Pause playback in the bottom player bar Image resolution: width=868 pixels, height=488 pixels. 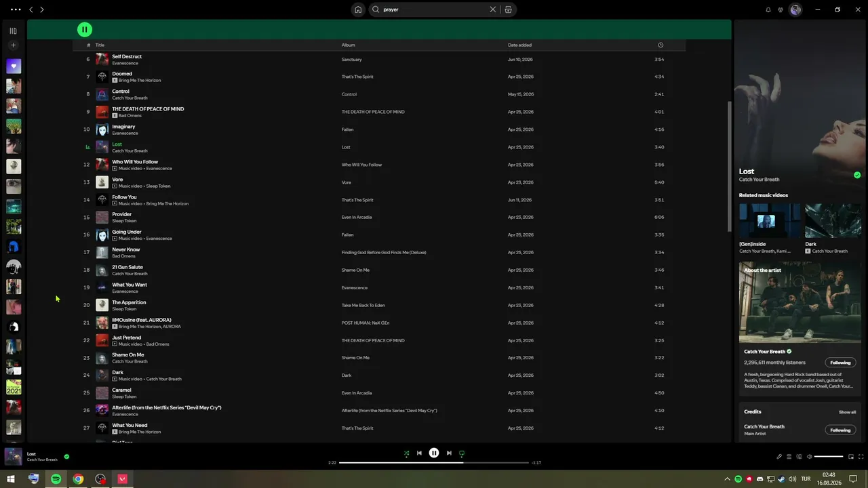(434, 453)
